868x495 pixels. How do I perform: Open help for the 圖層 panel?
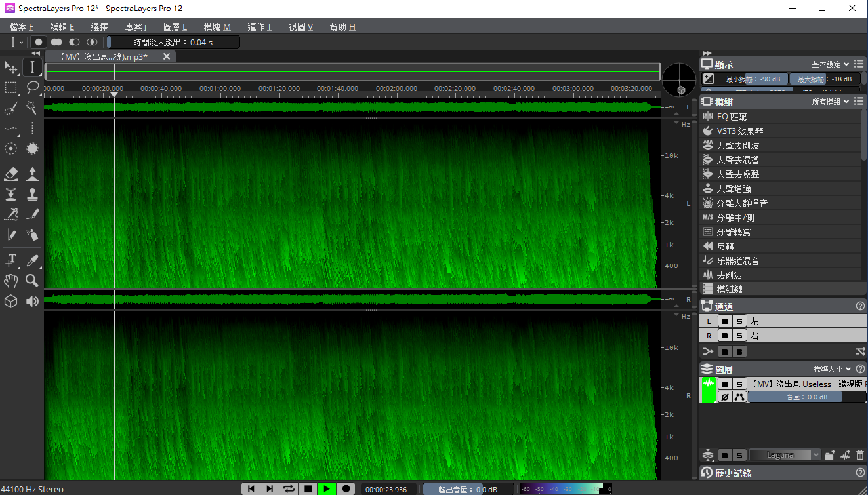[860, 369]
